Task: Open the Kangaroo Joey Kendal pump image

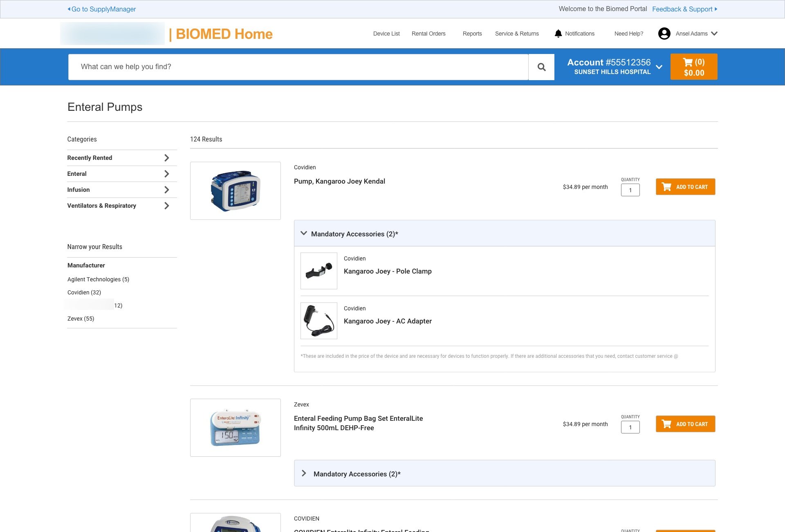Action: 235,191
